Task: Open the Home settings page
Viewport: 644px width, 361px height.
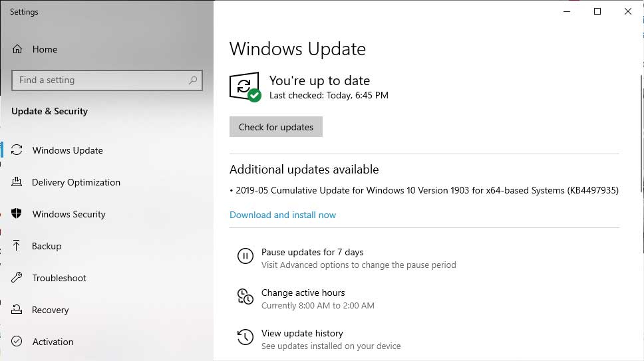Action: 45,49
